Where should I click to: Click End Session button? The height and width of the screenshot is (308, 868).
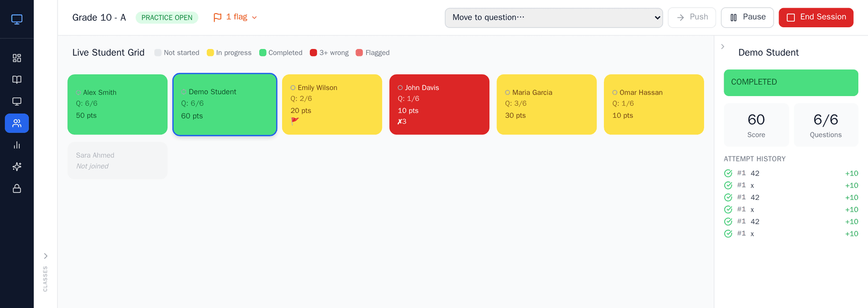pyautogui.click(x=816, y=17)
